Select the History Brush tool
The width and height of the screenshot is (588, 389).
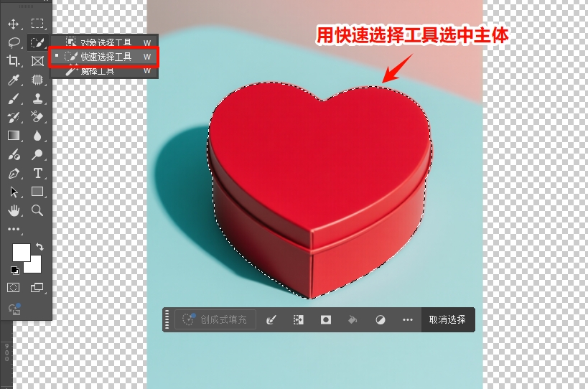14,117
